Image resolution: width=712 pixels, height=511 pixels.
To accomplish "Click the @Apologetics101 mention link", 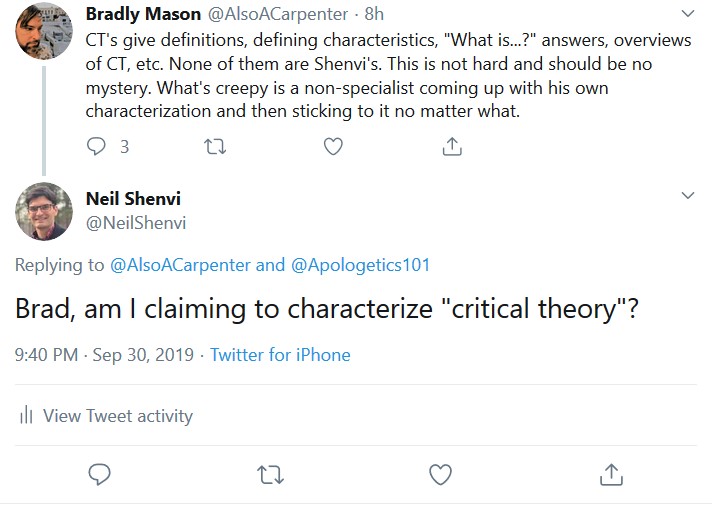I will point(360,265).
